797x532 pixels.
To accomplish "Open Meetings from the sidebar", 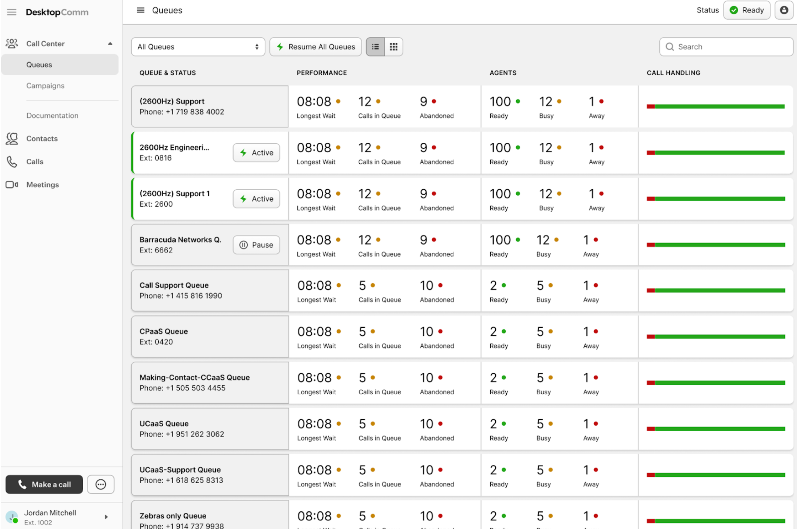I will pos(43,185).
